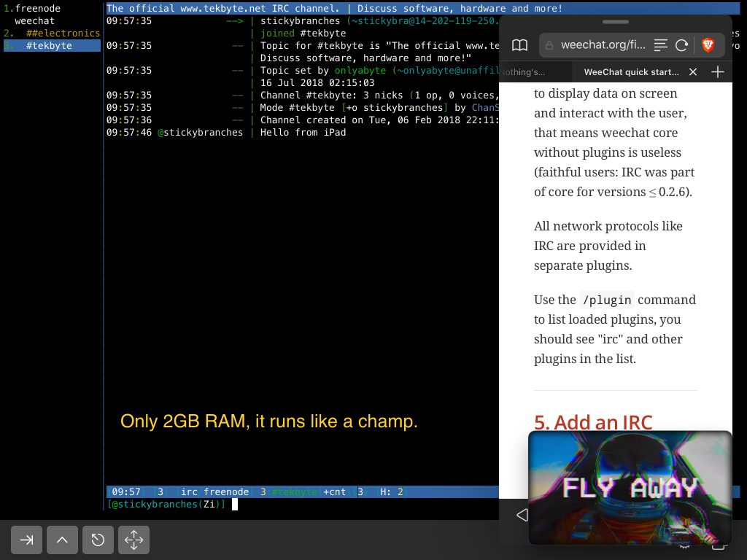Tap the circular arrow key button

point(98,540)
